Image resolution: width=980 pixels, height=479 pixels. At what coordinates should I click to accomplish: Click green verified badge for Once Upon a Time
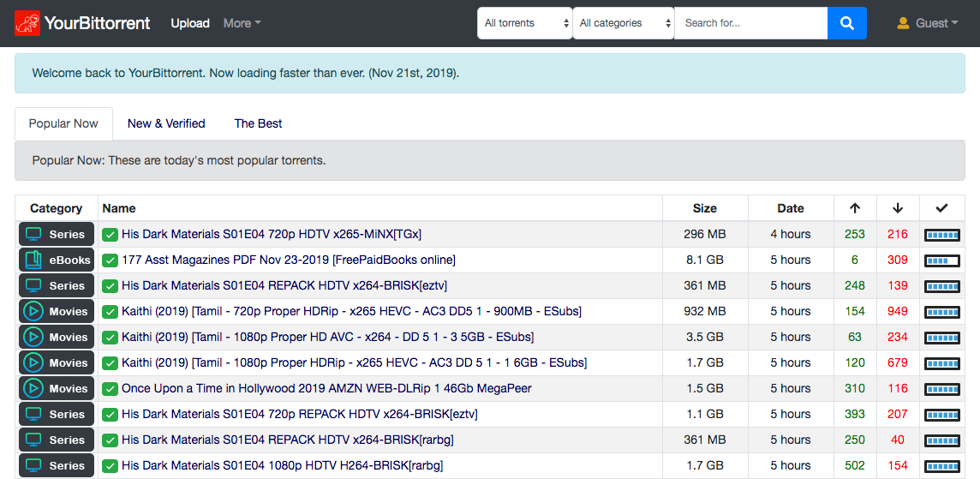tap(110, 389)
